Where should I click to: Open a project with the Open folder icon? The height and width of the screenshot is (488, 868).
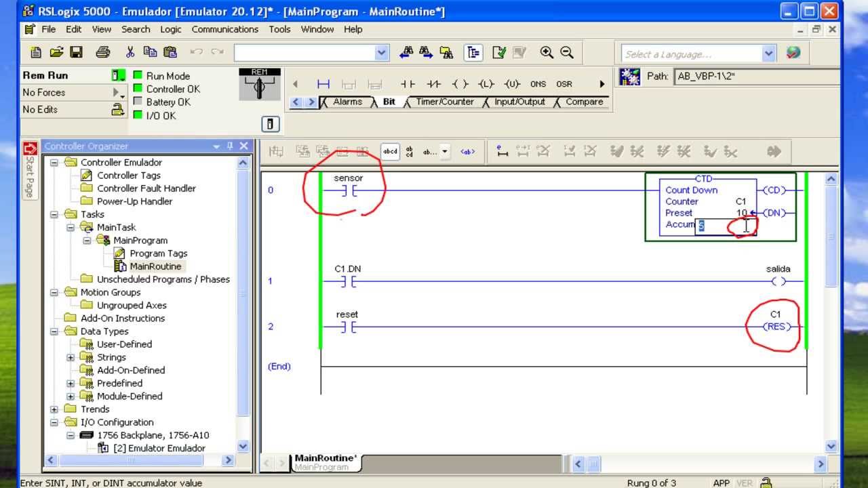[56, 52]
